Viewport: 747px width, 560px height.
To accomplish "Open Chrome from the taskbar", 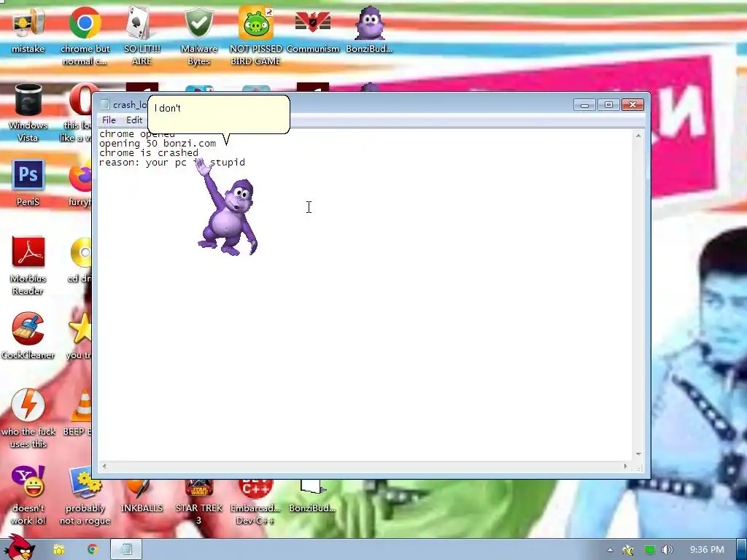I will coord(92,550).
